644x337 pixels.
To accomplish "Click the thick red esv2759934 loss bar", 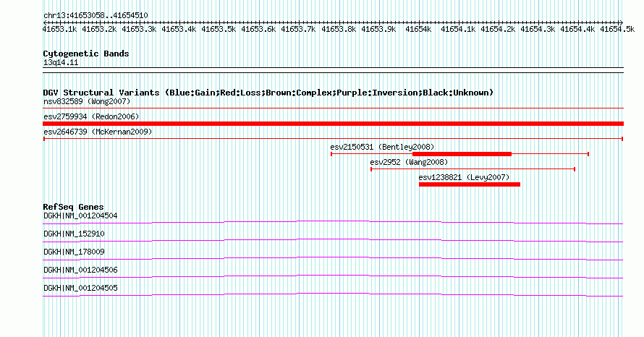I will 333,124.
